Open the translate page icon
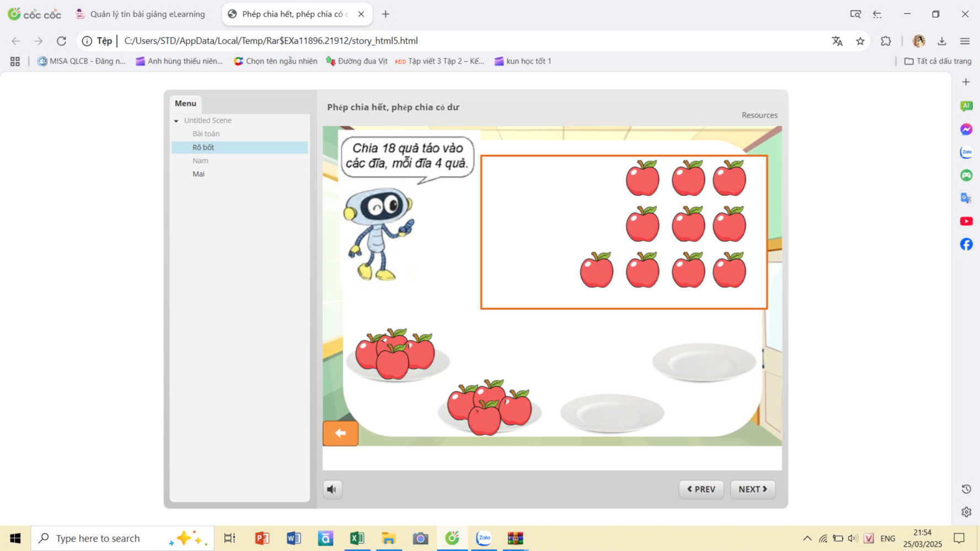Viewport: 980px width, 551px height. 837,41
